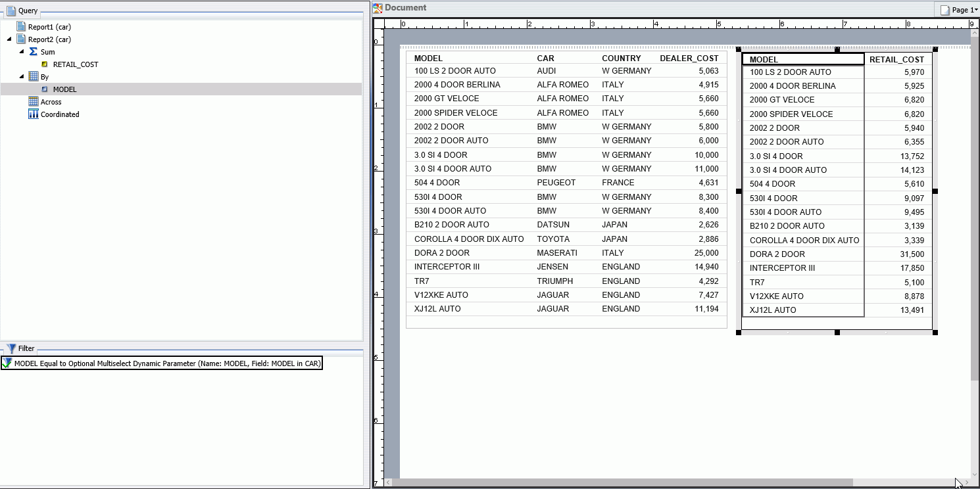The height and width of the screenshot is (489, 980).
Task: Select the Report1 (car) report icon
Action: pyautogui.click(x=22, y=26)
